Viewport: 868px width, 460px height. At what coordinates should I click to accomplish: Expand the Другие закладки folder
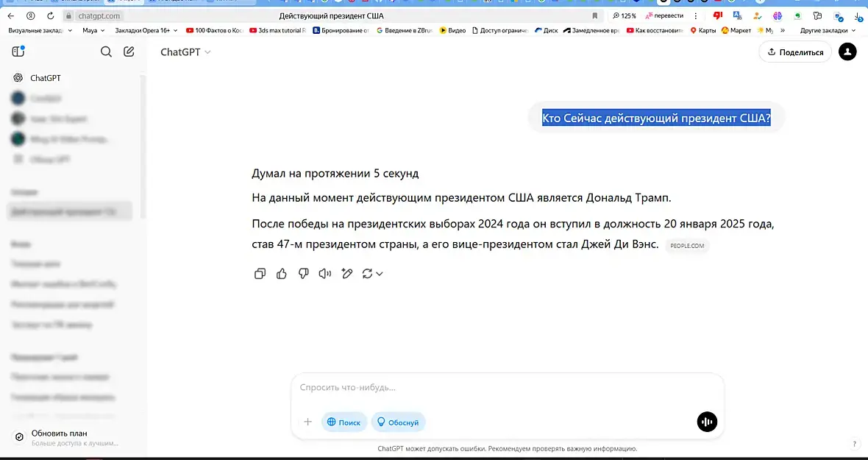tap(827, 30)
